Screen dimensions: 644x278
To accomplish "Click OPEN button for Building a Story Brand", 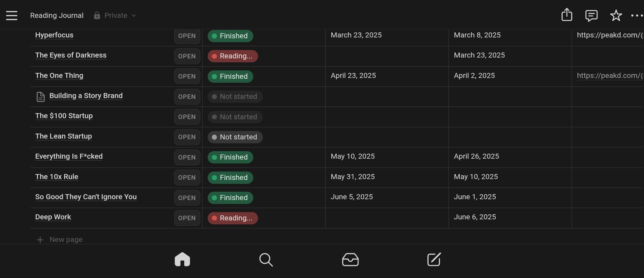I will coord(187,97).
